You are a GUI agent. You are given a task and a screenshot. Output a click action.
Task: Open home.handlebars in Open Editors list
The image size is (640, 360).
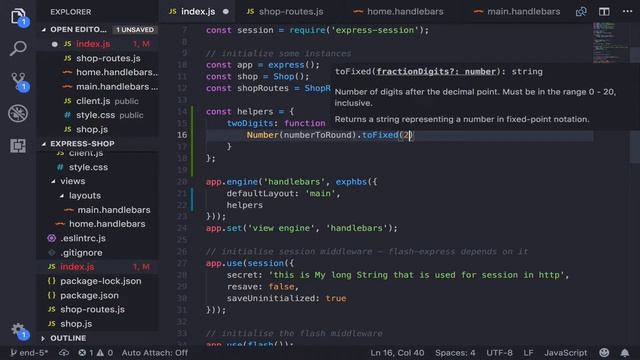tap(98, 72)
